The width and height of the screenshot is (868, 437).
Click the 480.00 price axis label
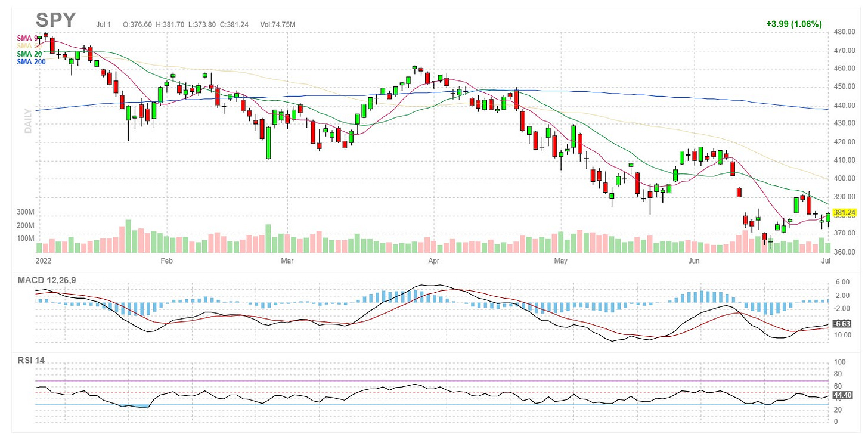coord(845,32)
